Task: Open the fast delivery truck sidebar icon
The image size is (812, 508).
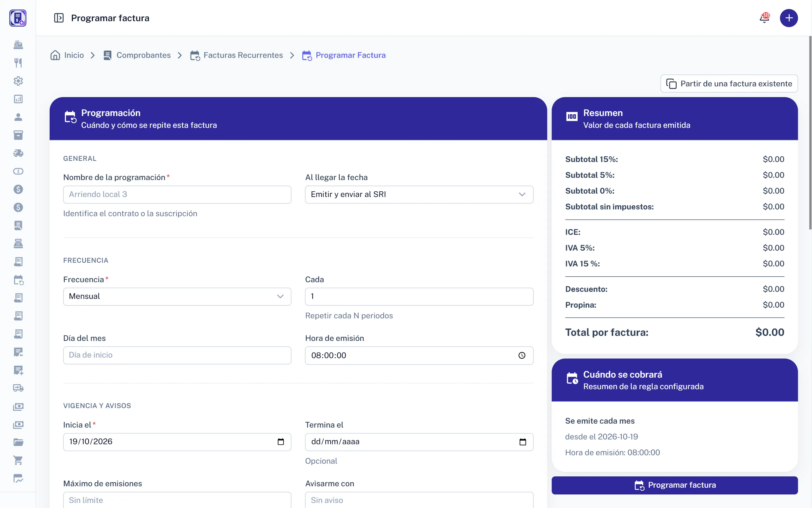Action: tap(18, 153)
